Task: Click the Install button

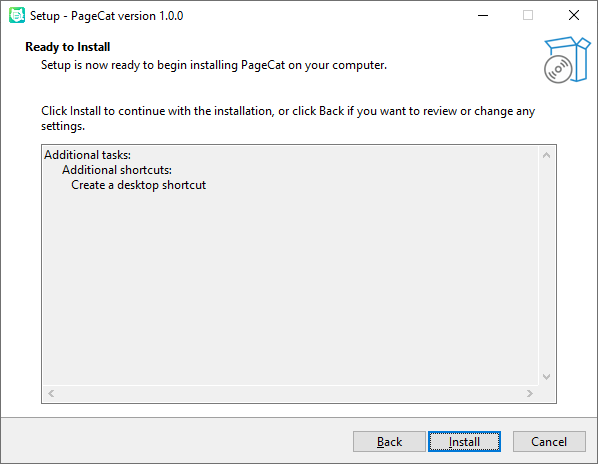Action: [x=464, y=442]
